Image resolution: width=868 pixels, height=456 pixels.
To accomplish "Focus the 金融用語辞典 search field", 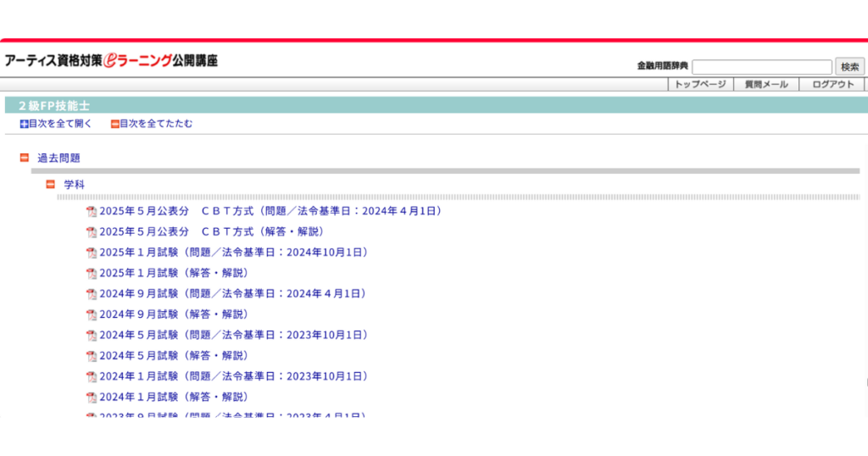I will 761,66.
